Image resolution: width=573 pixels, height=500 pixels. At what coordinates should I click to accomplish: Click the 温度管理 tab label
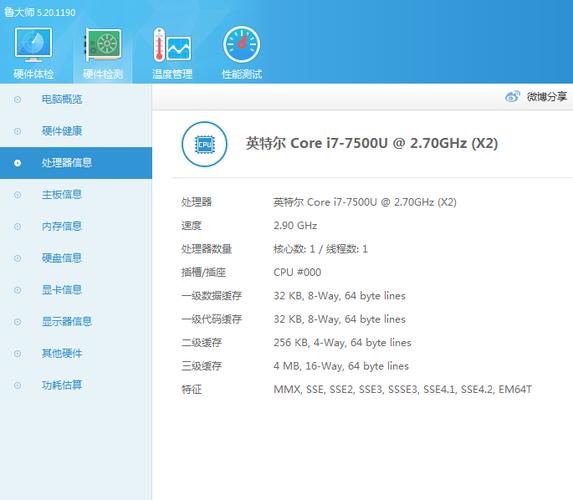(x=172, y=74)
